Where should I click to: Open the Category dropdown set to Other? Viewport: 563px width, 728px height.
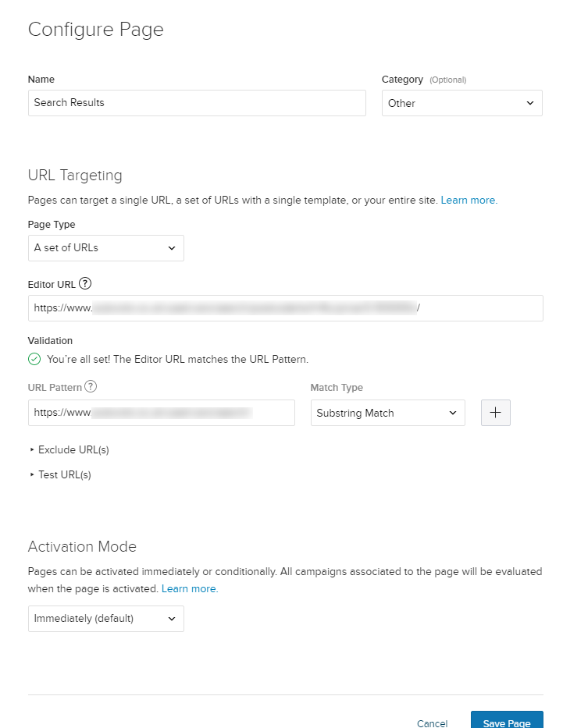[x=461, y=103]
